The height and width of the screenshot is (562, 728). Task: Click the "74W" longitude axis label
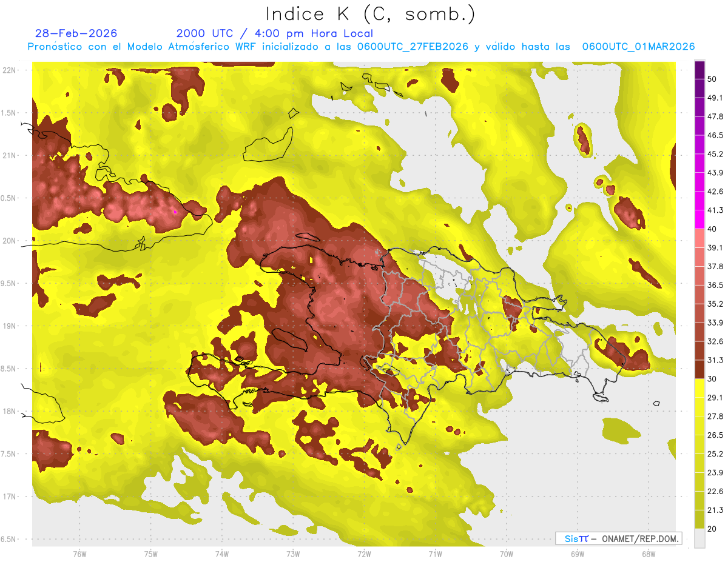[221, 553]
